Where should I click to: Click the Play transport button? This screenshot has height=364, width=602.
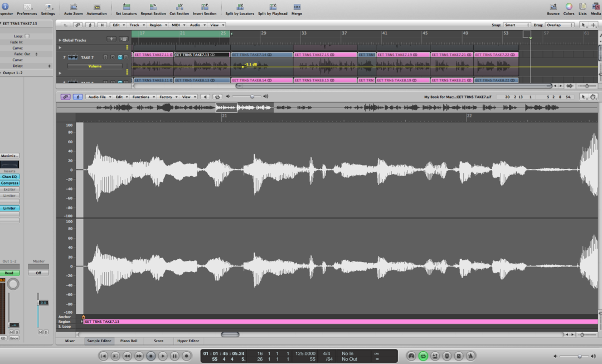pos(163,356)
